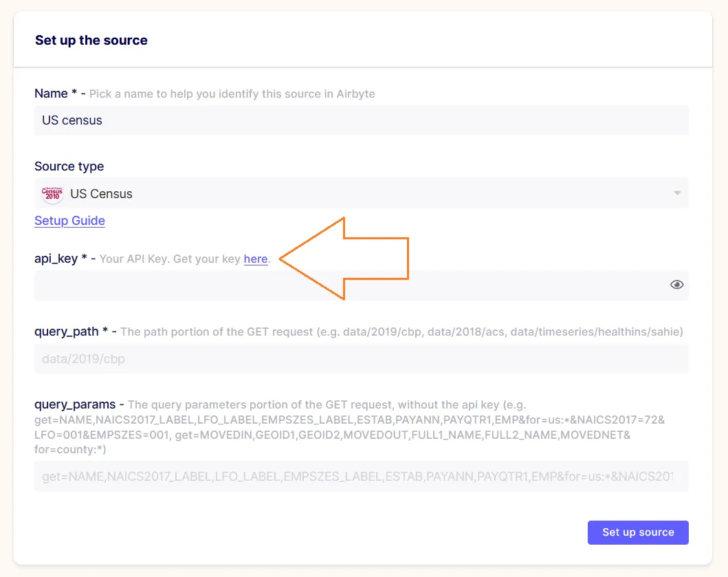Expand the Source type dropdown arrow

(x=677, y=193)
